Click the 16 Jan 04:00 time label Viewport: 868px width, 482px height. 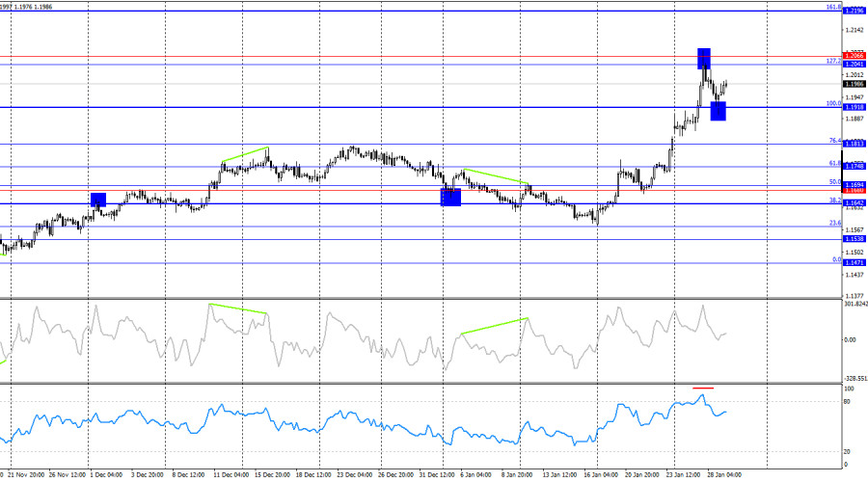coord(601,475)
